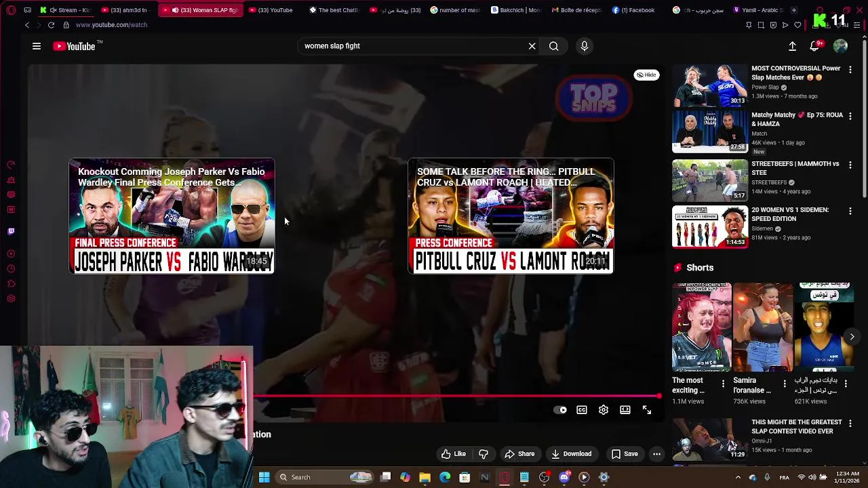Open 'The most exciting' short
The width and height of the screenshot is (868, 488).
click(701, 327)
